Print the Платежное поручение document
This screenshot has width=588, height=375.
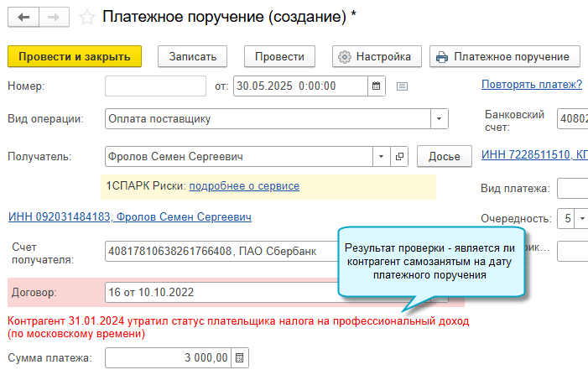[503, 56]
